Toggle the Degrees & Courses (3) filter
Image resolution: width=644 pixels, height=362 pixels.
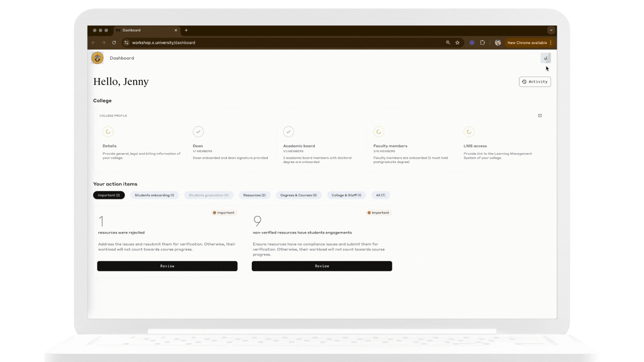[x=298, y=195]
